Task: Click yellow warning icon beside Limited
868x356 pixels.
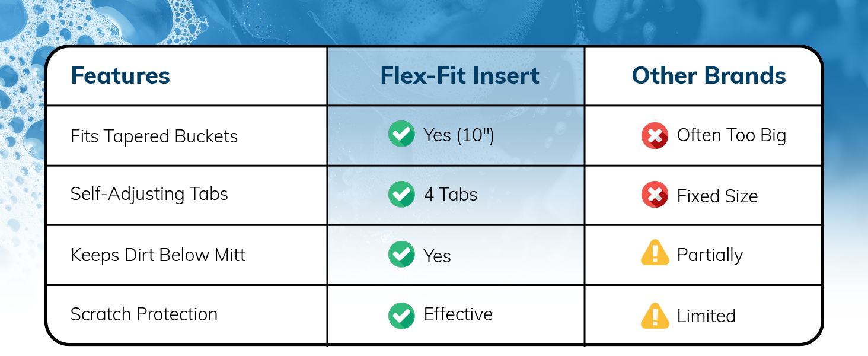Action: (655, 316)
